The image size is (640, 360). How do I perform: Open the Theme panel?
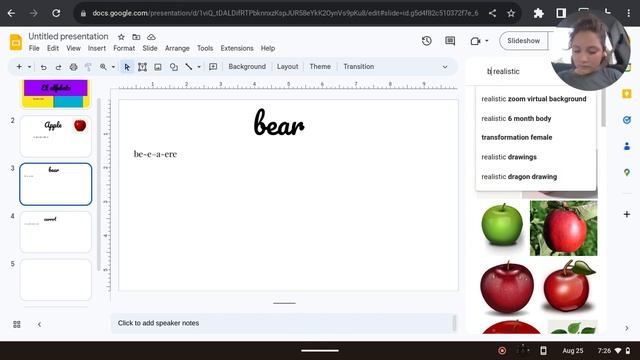click(320, 67)
